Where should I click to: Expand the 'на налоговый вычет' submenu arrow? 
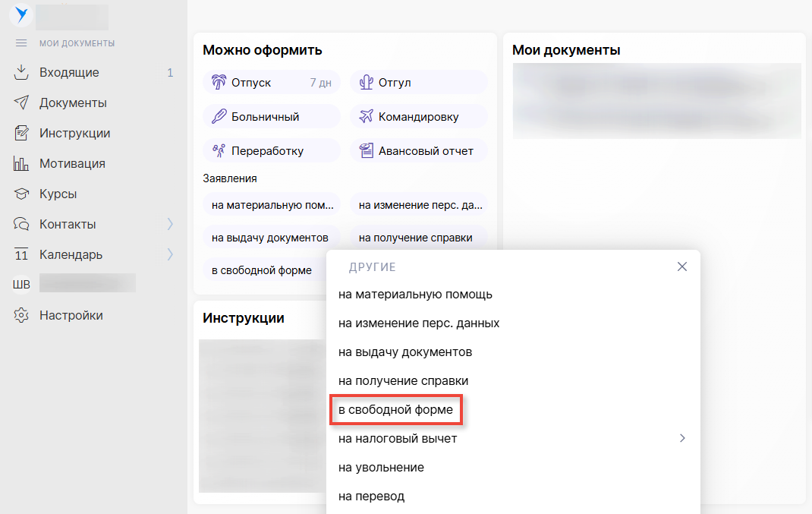pyautogui.click(x=682, y=438)
